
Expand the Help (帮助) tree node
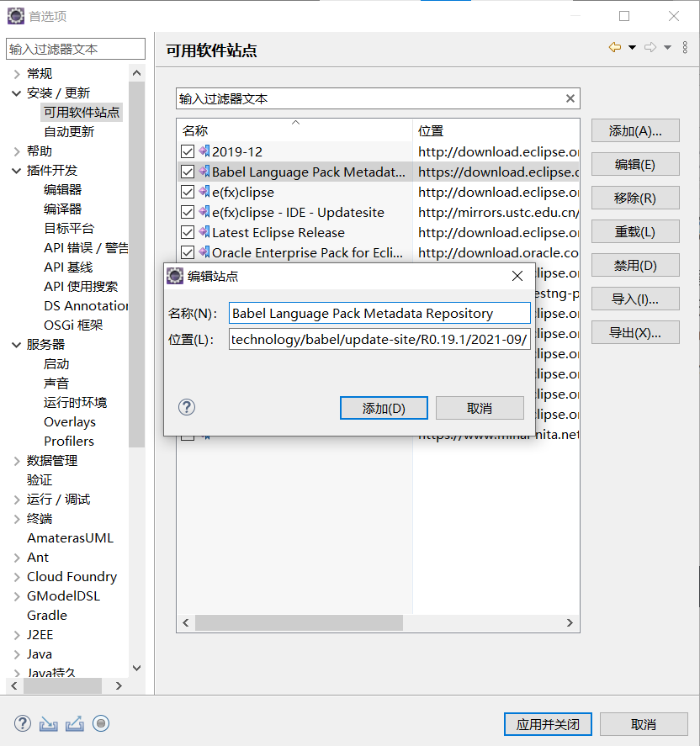(x=17, y=151)
